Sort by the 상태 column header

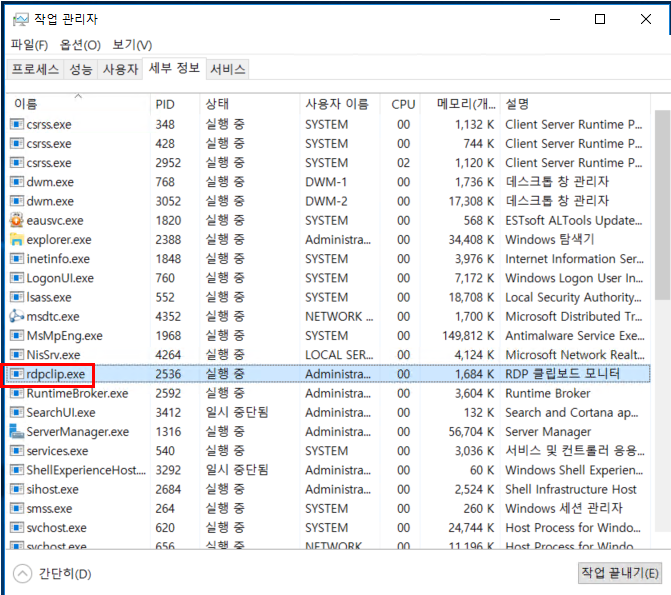(249, 104)
